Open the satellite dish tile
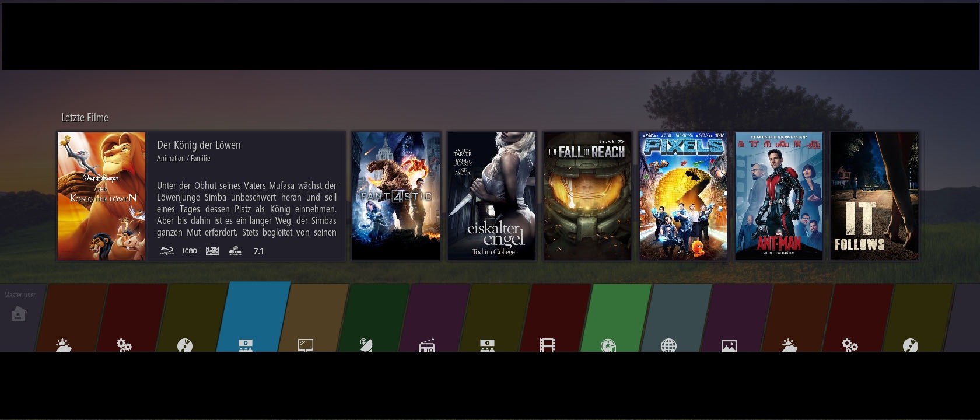This screenshot has height=420, width=980. 373,318
